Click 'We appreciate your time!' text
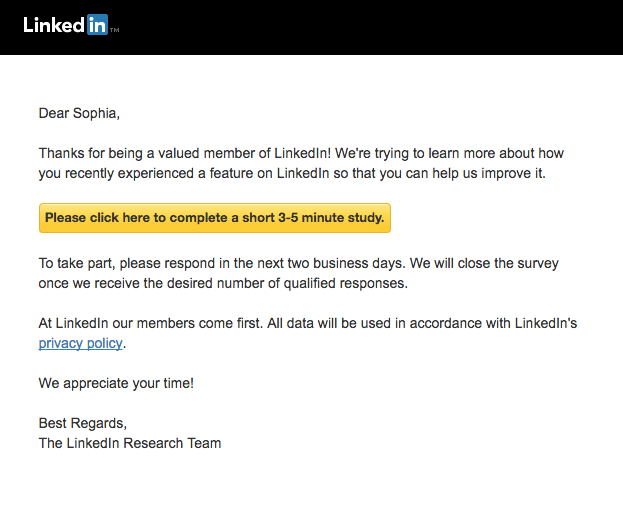The width and height of the screenshot is (623, 512). coord(116,383)
